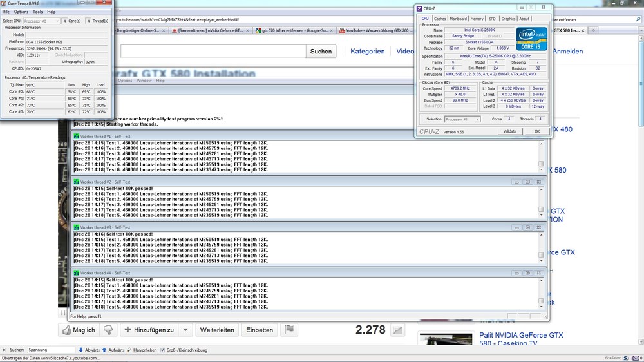644x362 pixels.
Task: Click the browser search magnifier icon
Action: [x=638, y=19]
